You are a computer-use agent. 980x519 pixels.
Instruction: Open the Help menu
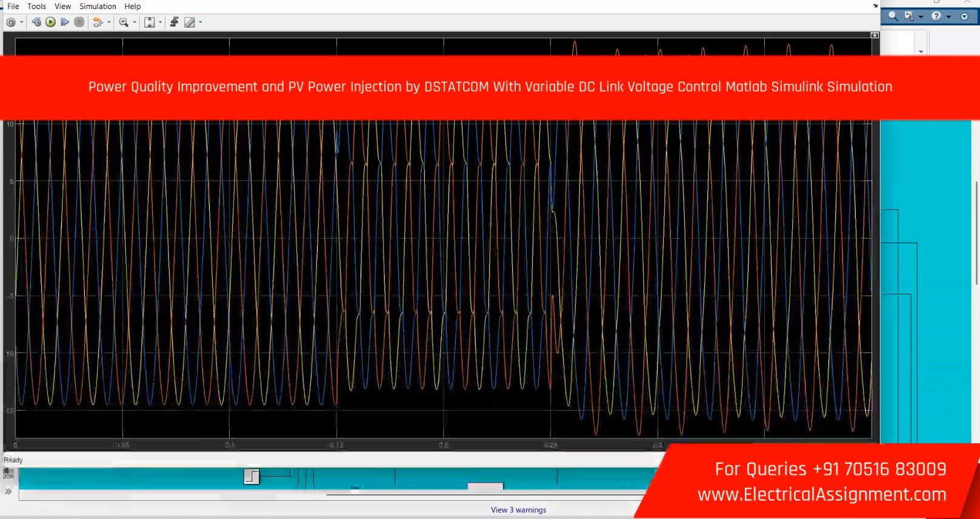132,6
